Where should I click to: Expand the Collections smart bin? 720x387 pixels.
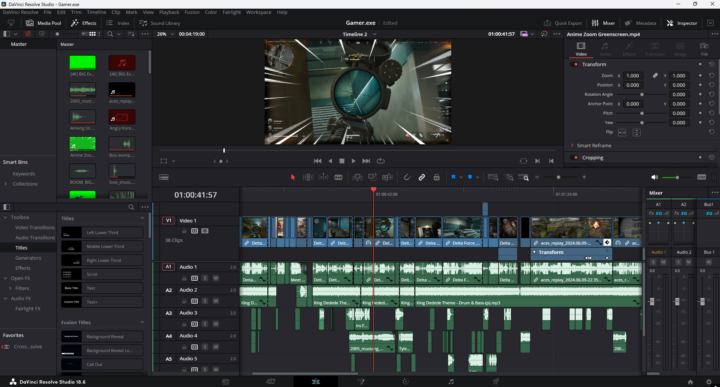point(6,184)
